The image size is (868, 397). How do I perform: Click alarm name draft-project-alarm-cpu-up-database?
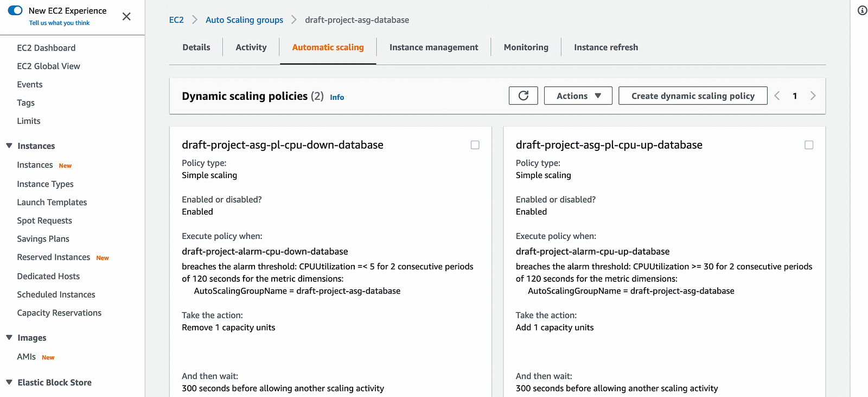pyautogui.click(x=592, y=251)
